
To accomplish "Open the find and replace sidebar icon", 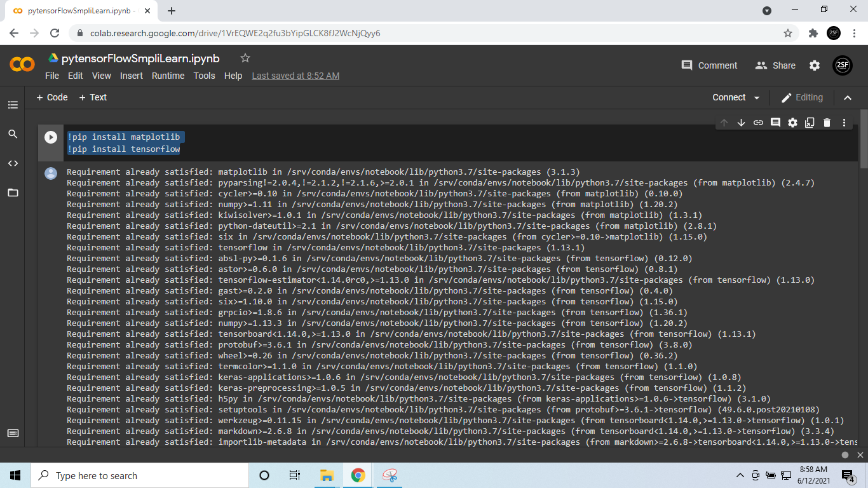I will coord(13,134).
